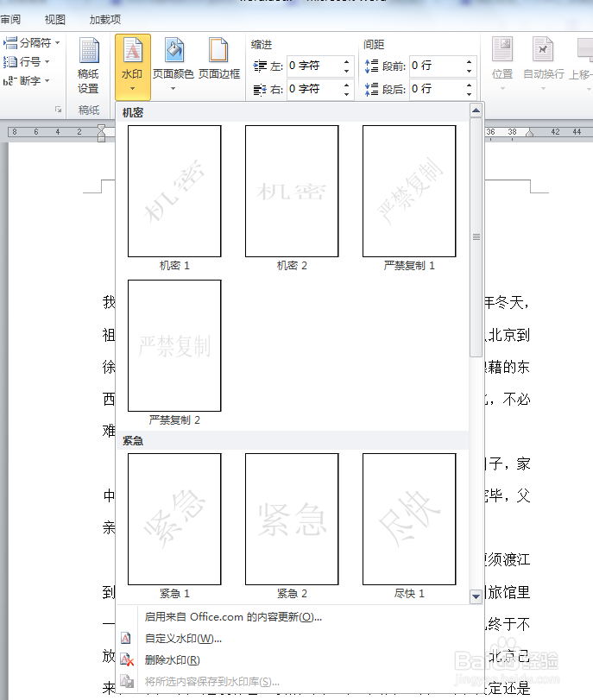Open the 水印 watermark button
Image resolution: width=593 pixels, height=700 pixels.
(x=133, y=66)
